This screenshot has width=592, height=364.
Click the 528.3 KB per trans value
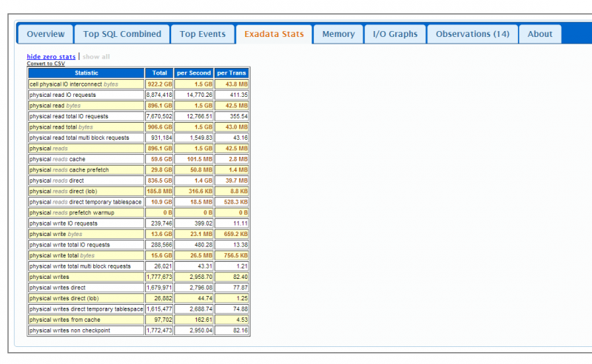tap(235, 202)
